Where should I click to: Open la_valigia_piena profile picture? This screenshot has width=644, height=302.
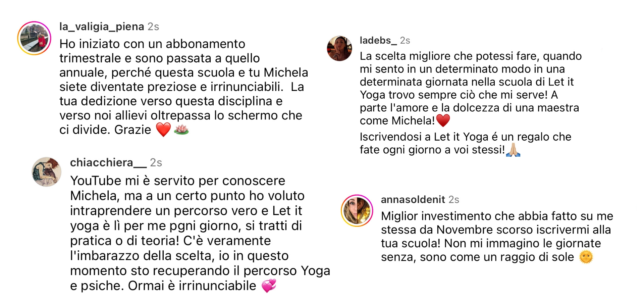(34, 38)
